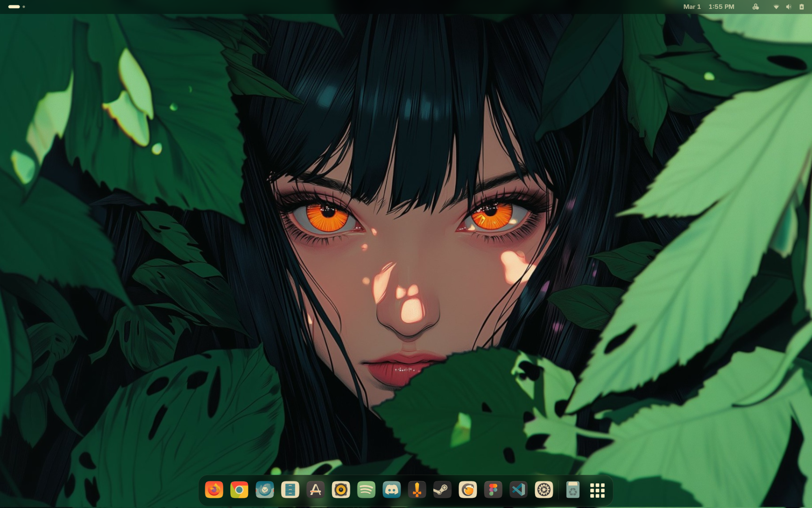Open Firefox from the dock
This screenshot has height=508, width=812.
(214, 490)
